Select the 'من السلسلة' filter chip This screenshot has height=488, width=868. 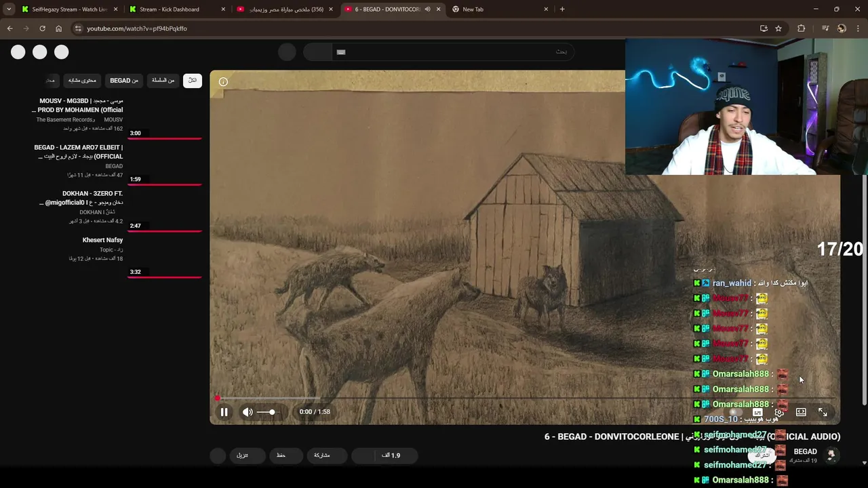[163, 81]
